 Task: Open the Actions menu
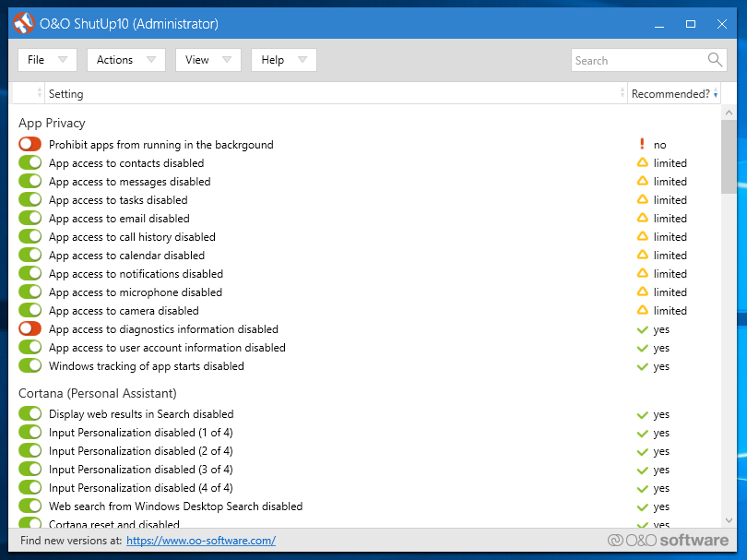pyautogui.click(x=126, y=60)
